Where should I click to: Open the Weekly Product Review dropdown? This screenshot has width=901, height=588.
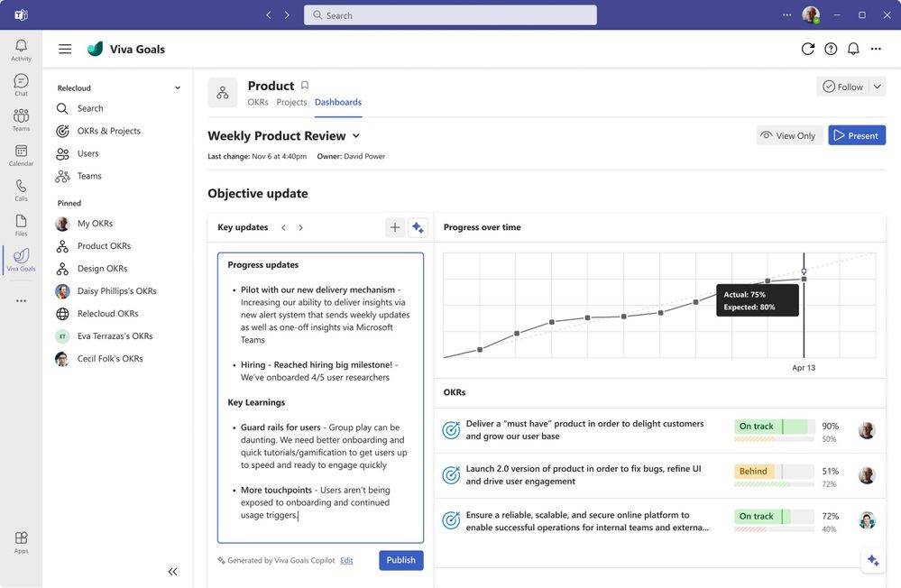click(x=356, y=136)
